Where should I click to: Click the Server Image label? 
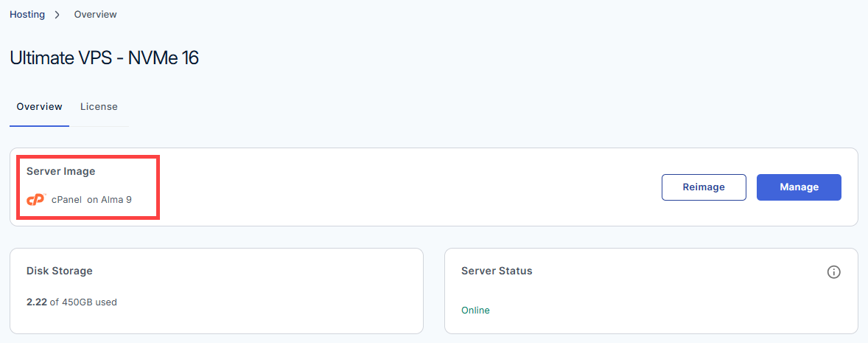tap(61, 171)
